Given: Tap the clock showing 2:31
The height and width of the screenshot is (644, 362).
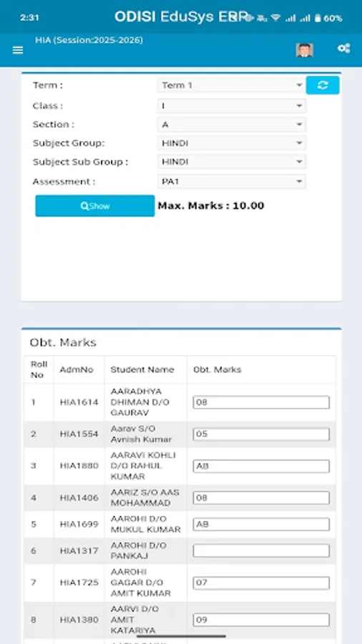Looking at the screenshot, I should tap(29, 18).
